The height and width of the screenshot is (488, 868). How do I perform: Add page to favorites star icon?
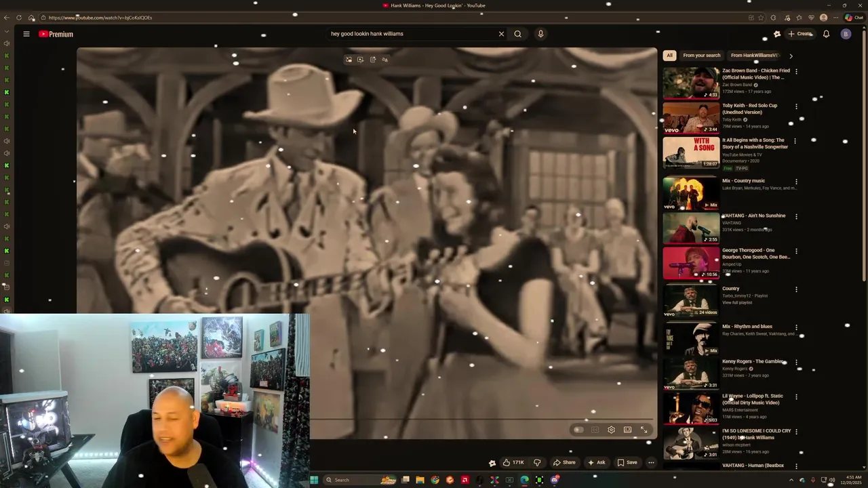(x=761, y=18)
